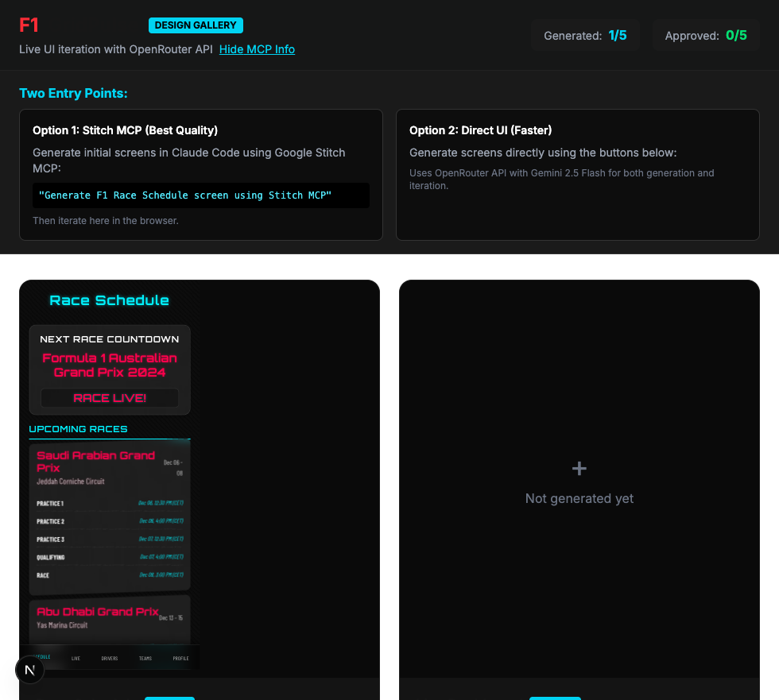
Task: Switch to Teams tab in preview nav
Action: click(x=145, y=658)
